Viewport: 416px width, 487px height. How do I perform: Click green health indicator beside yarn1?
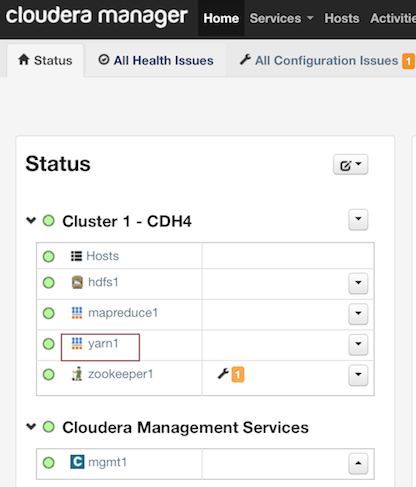49,344
